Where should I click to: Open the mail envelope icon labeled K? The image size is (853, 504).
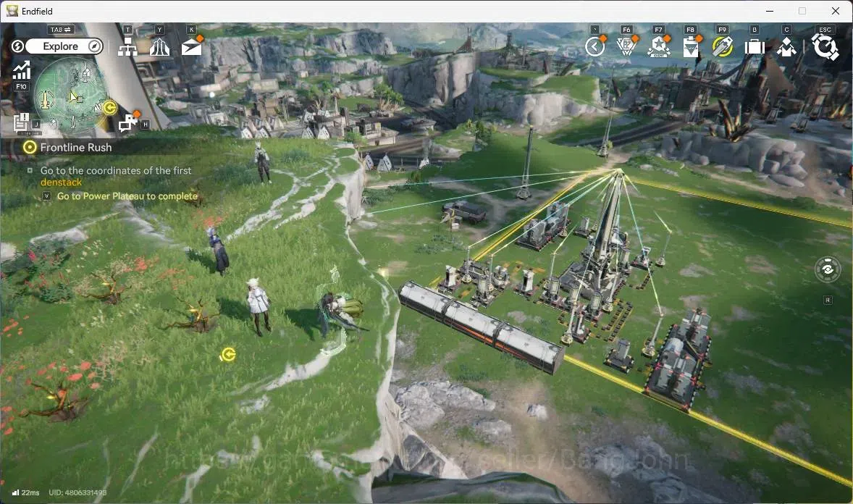(191, 47)
